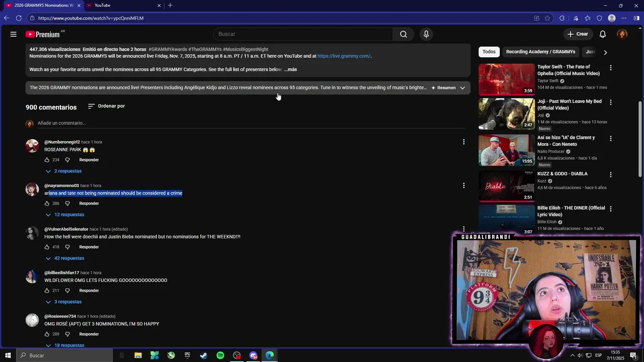Open browser settings three-dots menu
The width and height of the screenshot is (644, 362).
point(624,18)
